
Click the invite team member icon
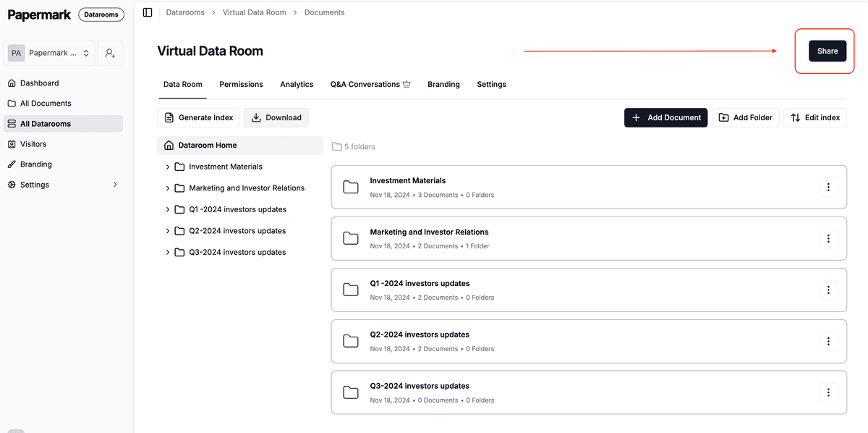[x=110, y=53]
